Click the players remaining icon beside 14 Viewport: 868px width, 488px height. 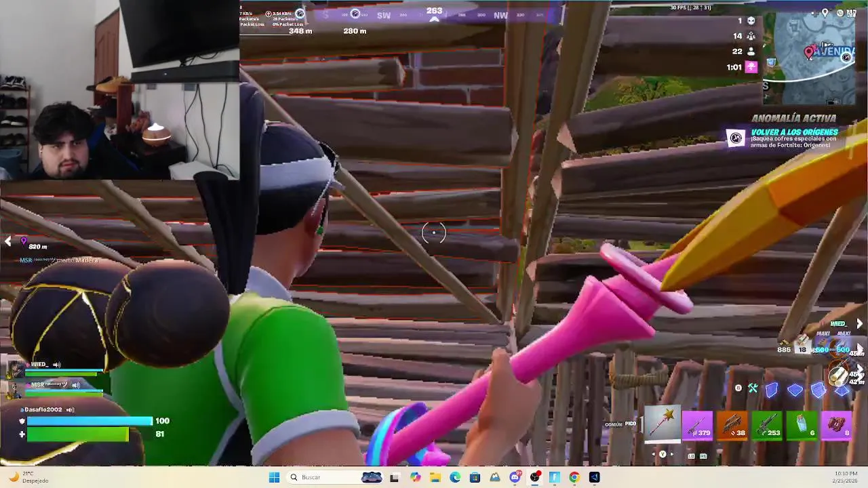pyautogui.click(x=751, y=36)
